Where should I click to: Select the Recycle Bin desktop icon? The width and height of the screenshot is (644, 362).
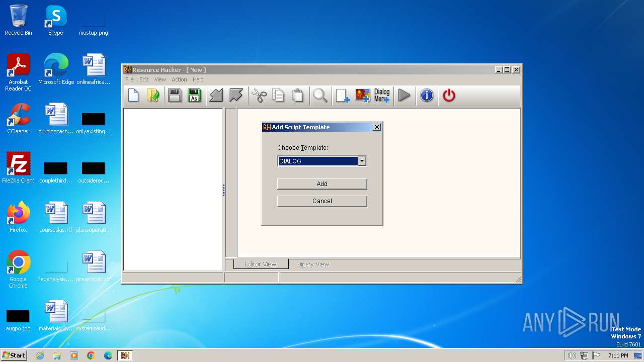[x=18, y=20]
